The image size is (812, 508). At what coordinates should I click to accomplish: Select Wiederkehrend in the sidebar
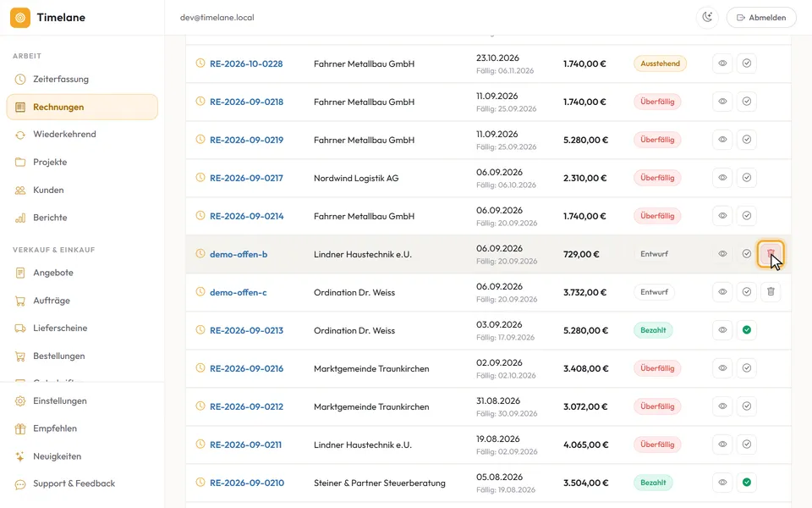(82, 135)
